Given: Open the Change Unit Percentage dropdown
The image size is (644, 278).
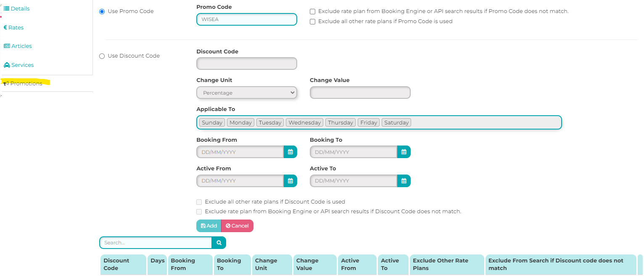Looking at the screenshot, I should 247,93.
